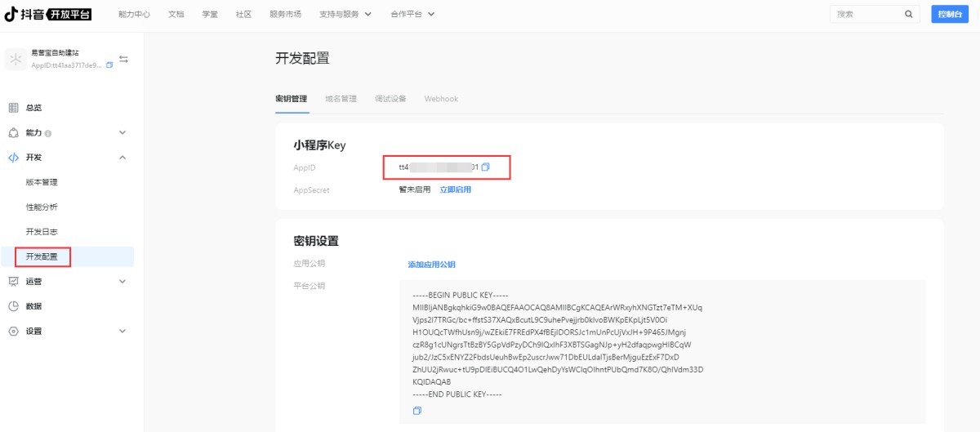Collapse the 开发 sidebar section
This screenshot has width=980, height=432.
coord(122,158)
